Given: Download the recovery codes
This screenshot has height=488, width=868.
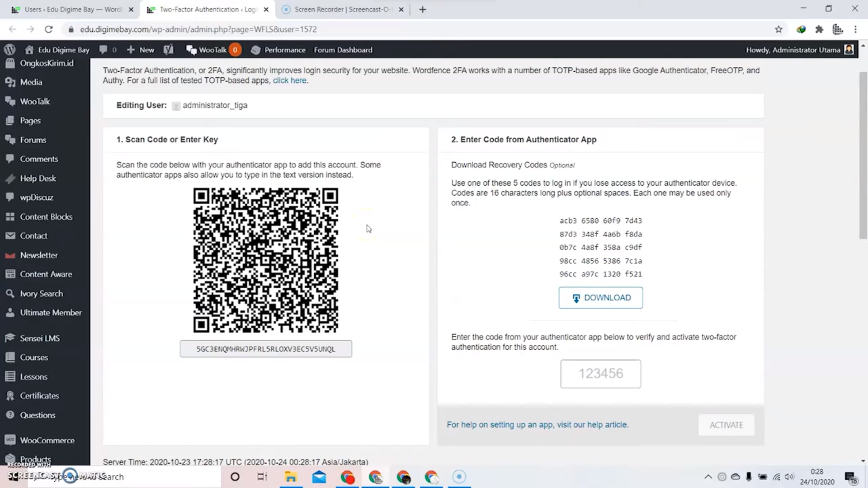Looking at the screenshot, I should click(600, 298).
